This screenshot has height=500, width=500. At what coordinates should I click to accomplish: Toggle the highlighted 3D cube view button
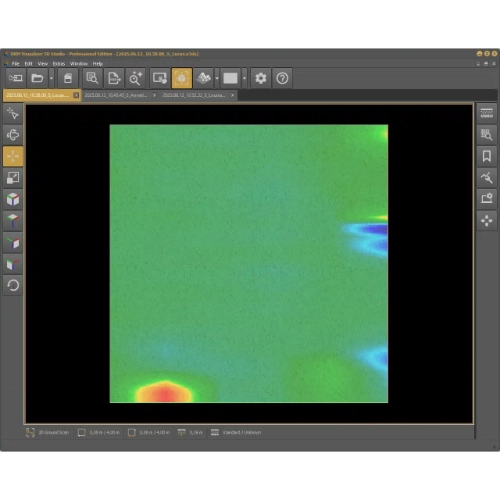tap(182, 78)
